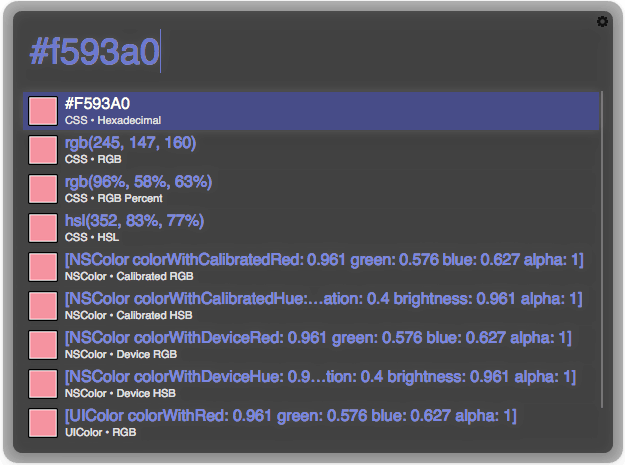This screenshot has height=465, width=625.
Task: Click the swatch beside Device RGB row
Action: (43, 345)
